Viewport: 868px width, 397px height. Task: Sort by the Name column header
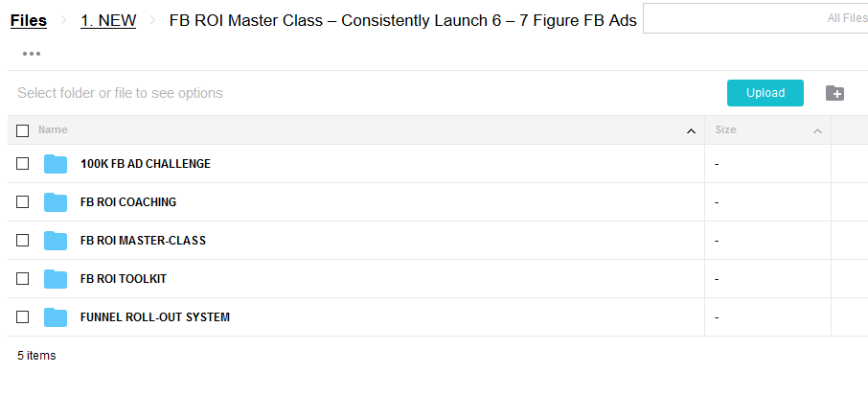tap(53, 129)
